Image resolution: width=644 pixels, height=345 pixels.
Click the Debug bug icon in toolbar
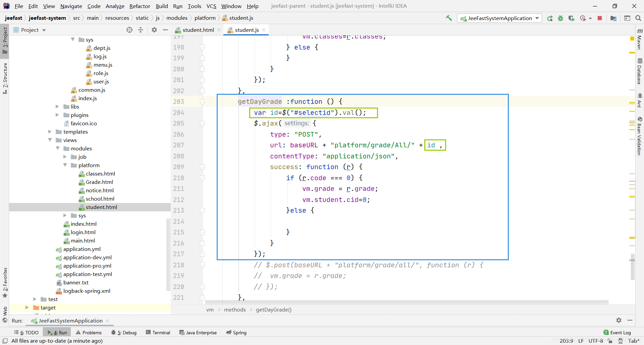[x=560, y=18]
